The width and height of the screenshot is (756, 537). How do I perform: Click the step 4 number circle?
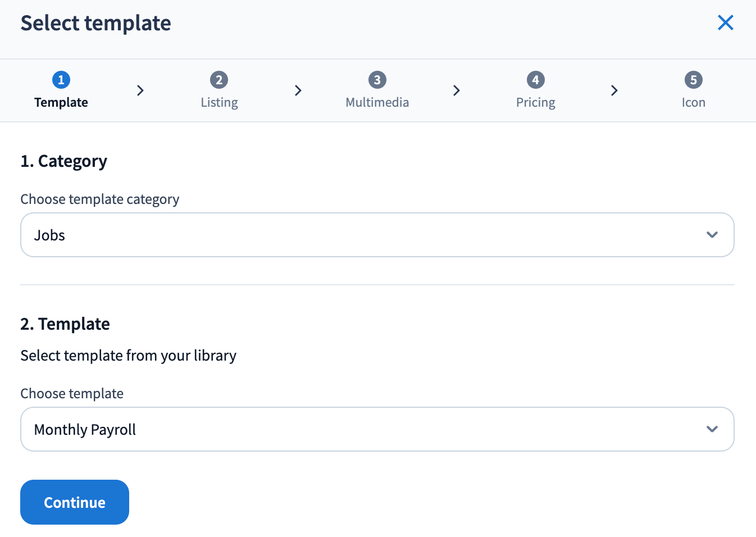click(x=535, y=80)
